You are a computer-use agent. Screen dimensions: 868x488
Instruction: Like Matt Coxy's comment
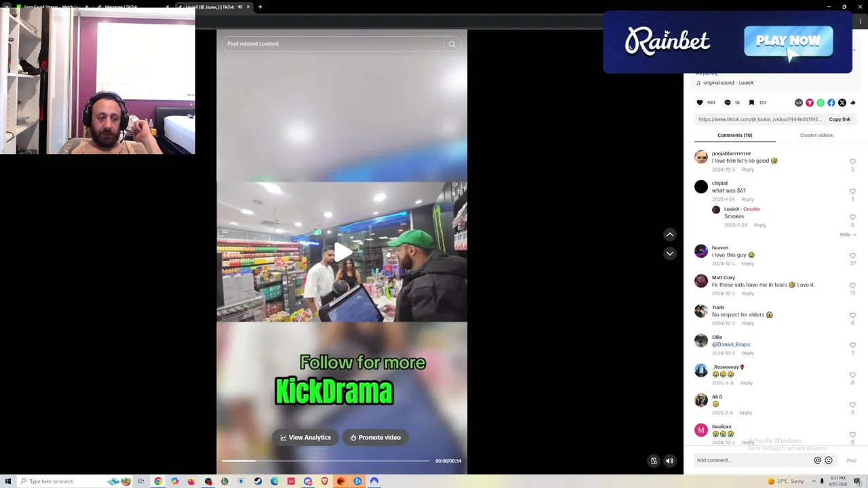click(x=852, y=286)
